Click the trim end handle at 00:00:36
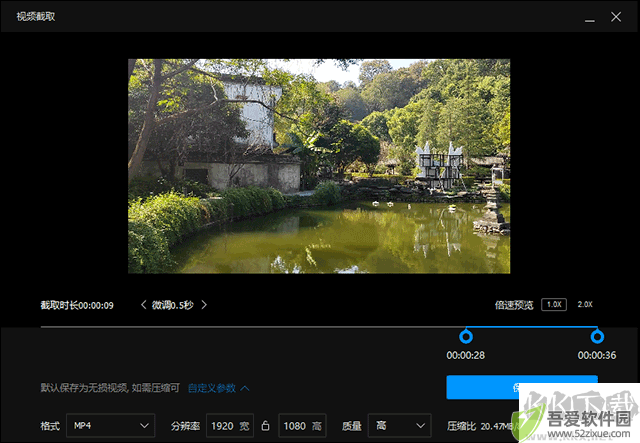 click(597, 337)
